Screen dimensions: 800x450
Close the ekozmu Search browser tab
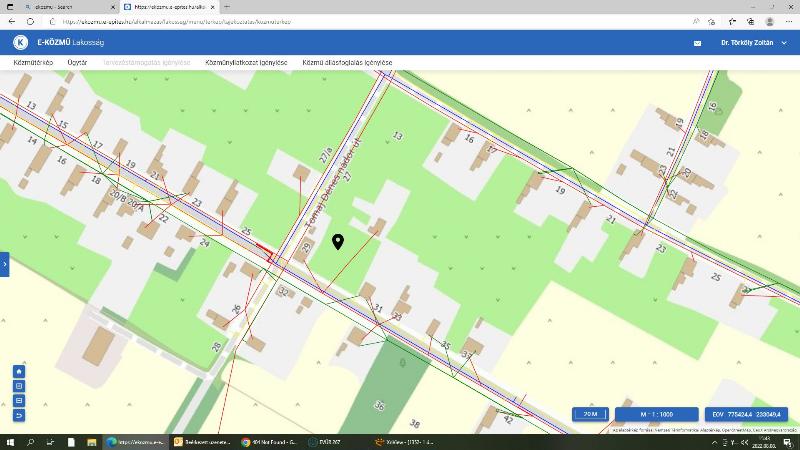113,7
